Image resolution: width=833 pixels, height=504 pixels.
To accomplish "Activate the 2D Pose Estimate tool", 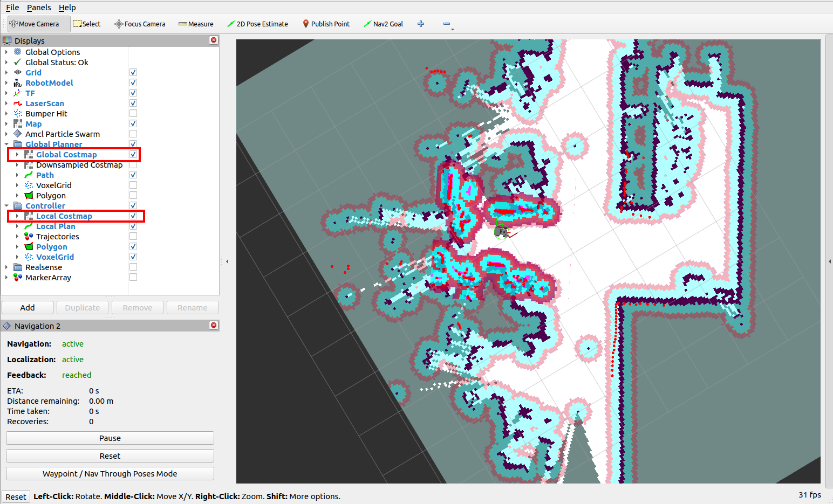I will point(257,24).
